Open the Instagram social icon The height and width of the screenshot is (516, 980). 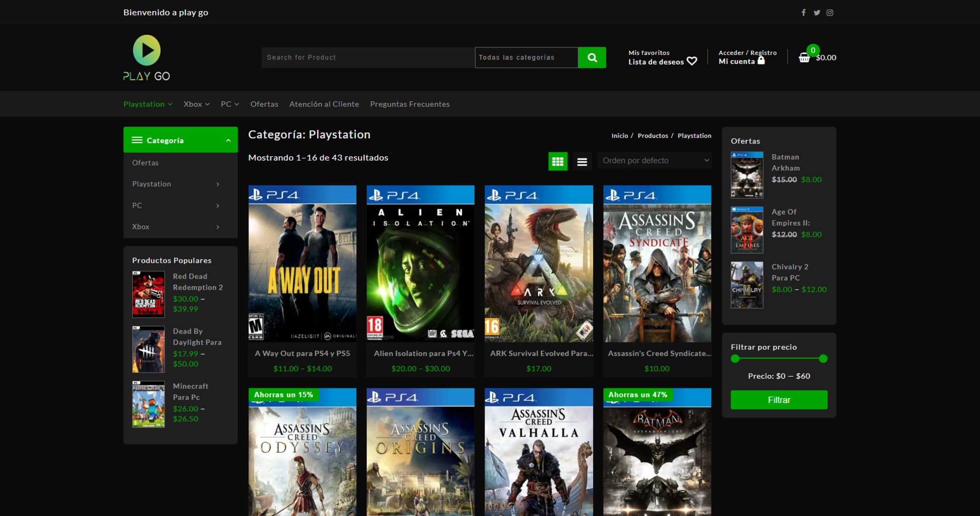830,13
